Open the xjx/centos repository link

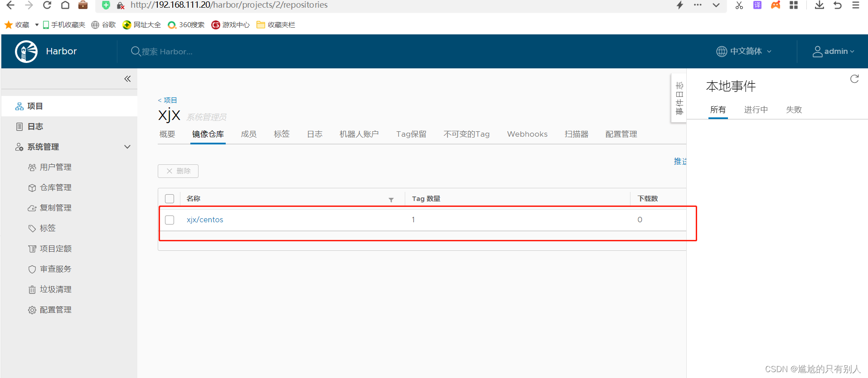tap(205, 220)
